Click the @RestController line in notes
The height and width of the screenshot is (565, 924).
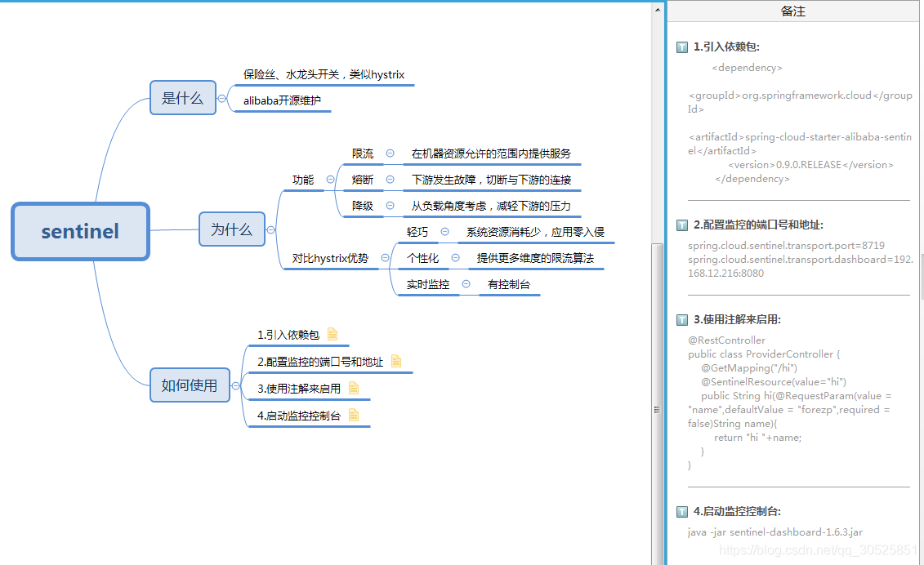pyautogui.click(x=726, y=340)
